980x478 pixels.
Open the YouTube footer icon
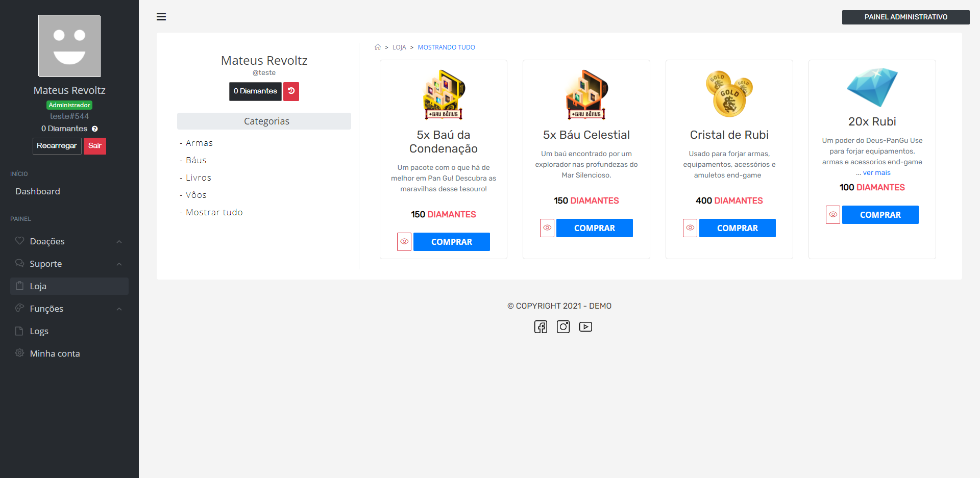pos(585,326)
